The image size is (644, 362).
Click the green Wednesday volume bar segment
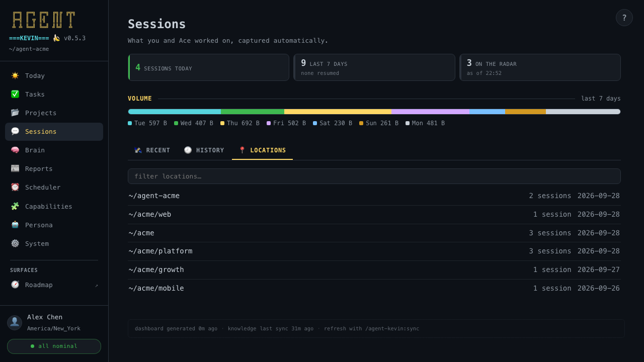(253, 112)
